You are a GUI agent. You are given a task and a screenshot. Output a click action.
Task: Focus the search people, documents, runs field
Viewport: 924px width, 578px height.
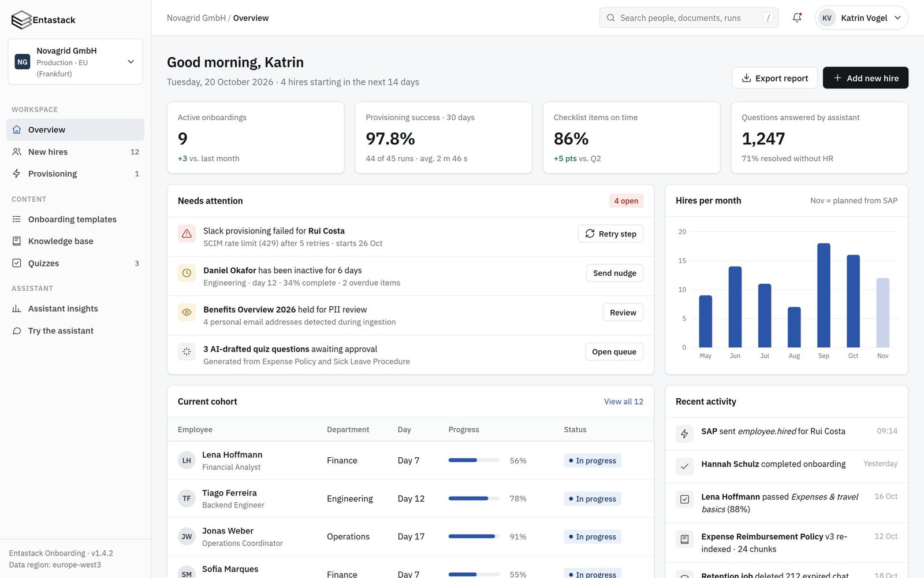[x=689, y=18]
